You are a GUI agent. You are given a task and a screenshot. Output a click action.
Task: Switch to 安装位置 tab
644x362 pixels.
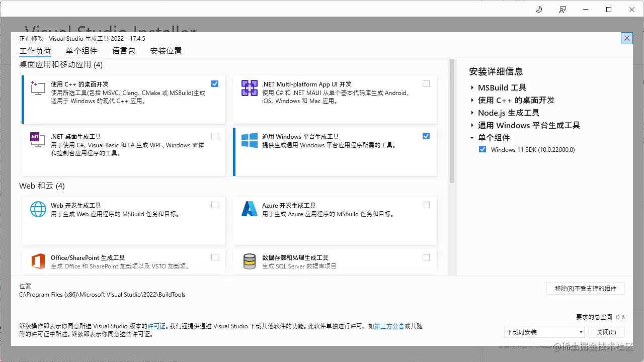(166, 51)
